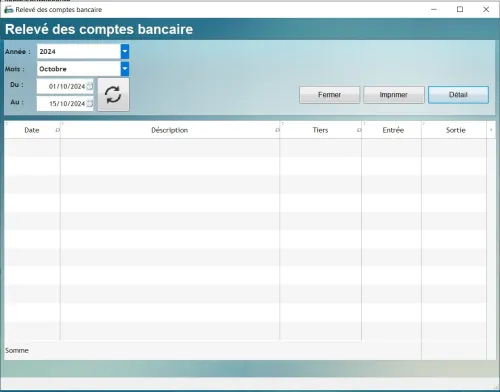The height and width of the screenshot is (392, 500).
Task: Maximize the Relevé des comptes bancaire window
Action: pyautogui.click(x=460, y=9)
